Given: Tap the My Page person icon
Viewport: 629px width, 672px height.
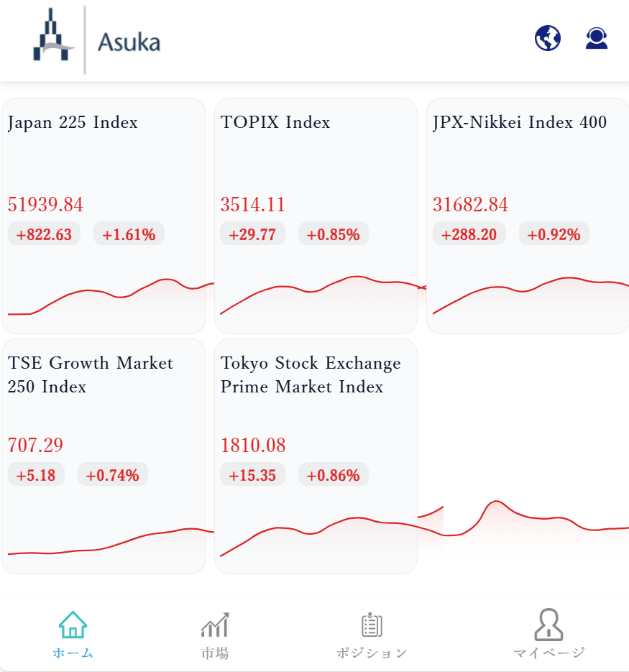Looking at the screenshot, I should tap(548, 625).
